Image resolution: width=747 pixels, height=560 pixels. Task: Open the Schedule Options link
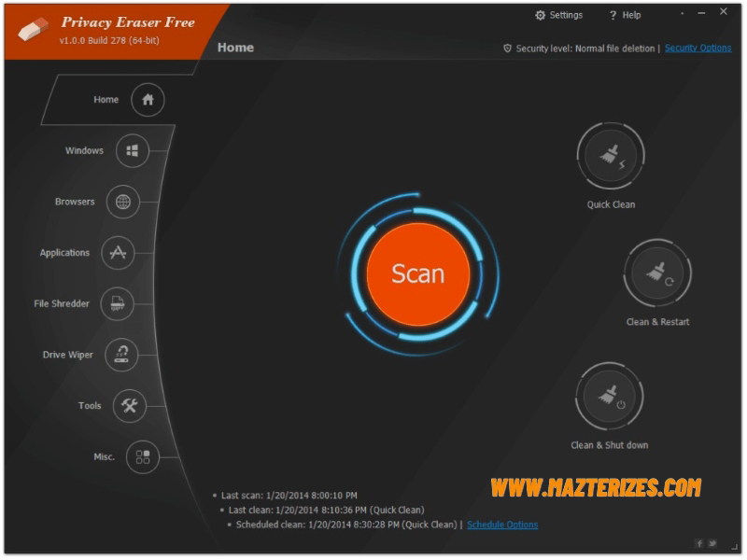pyautogui.click(x=502, y=525)
